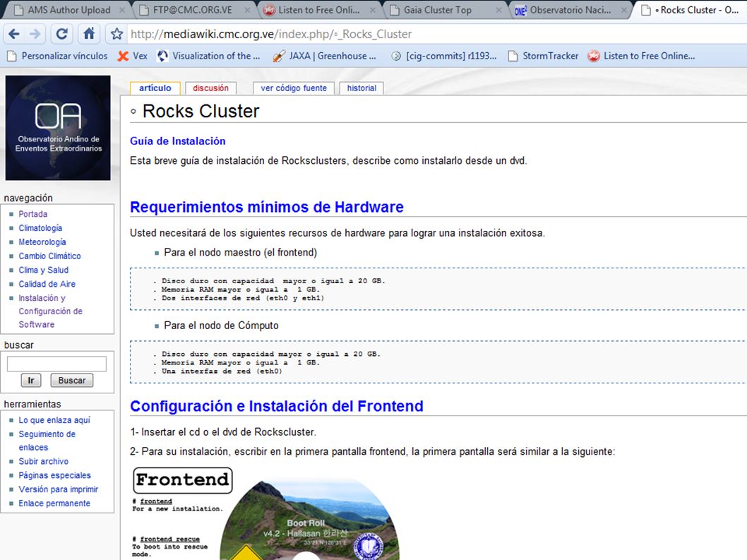747x560 pixels.
Task: Click the Rocks Frontend boot screen image
Action: click(x=265, y=513)
